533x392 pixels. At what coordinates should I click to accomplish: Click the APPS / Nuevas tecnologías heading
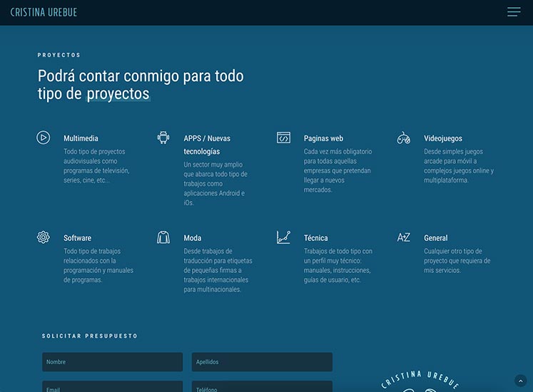click(x=207, y=145)
